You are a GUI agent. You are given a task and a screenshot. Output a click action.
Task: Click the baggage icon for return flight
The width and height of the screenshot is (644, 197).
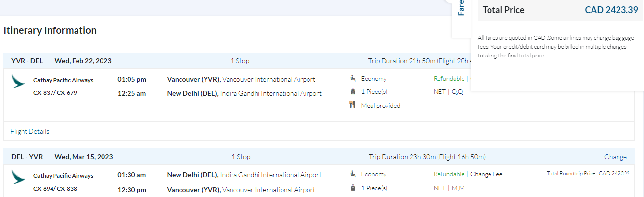pos(352,187)
